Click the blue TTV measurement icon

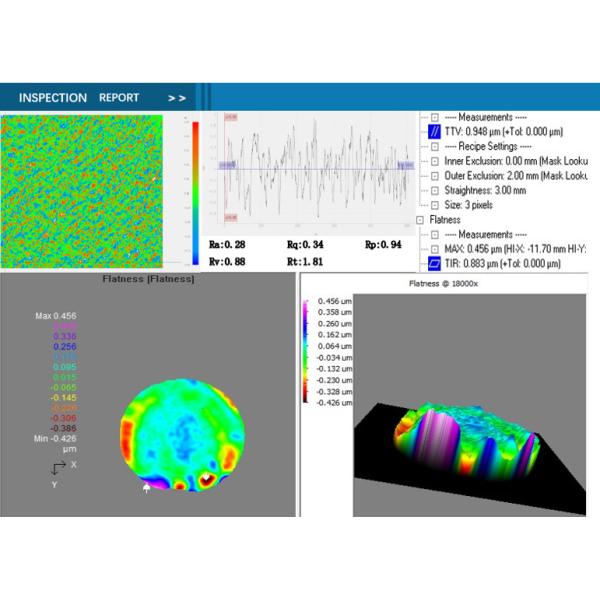coord(434,130)
